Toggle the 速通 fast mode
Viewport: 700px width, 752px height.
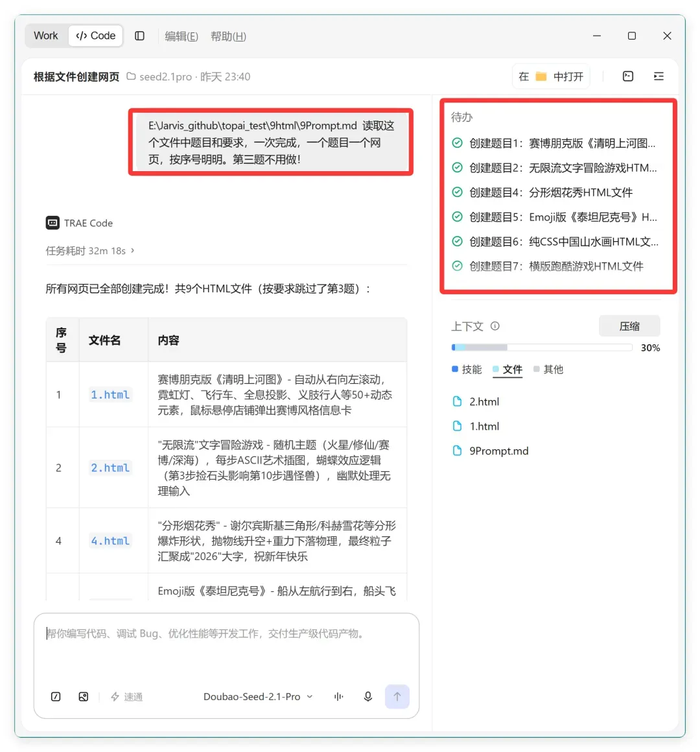click(x=126, y=696)
